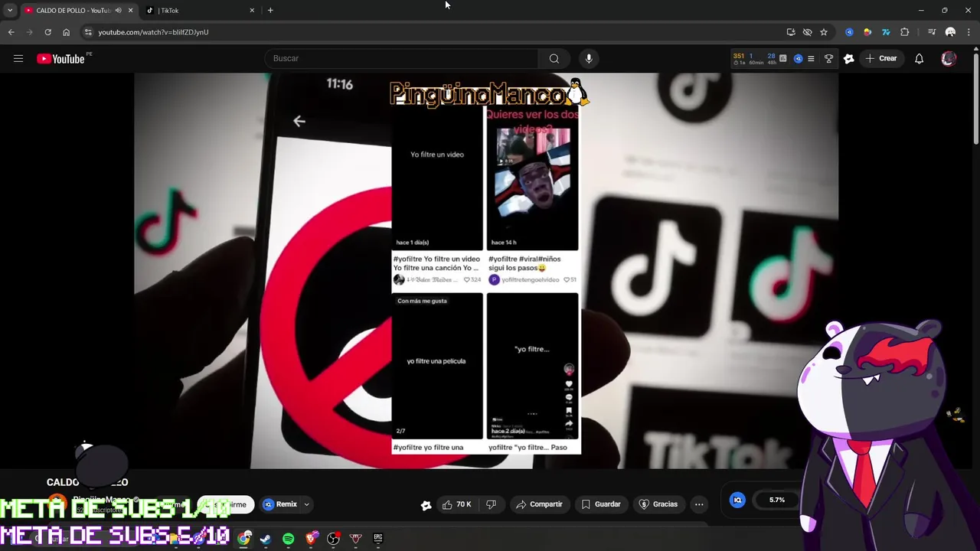This screenshot has height=551, width=980.
Task: Open the bar chart stats icon
Action: coord(783,58)
